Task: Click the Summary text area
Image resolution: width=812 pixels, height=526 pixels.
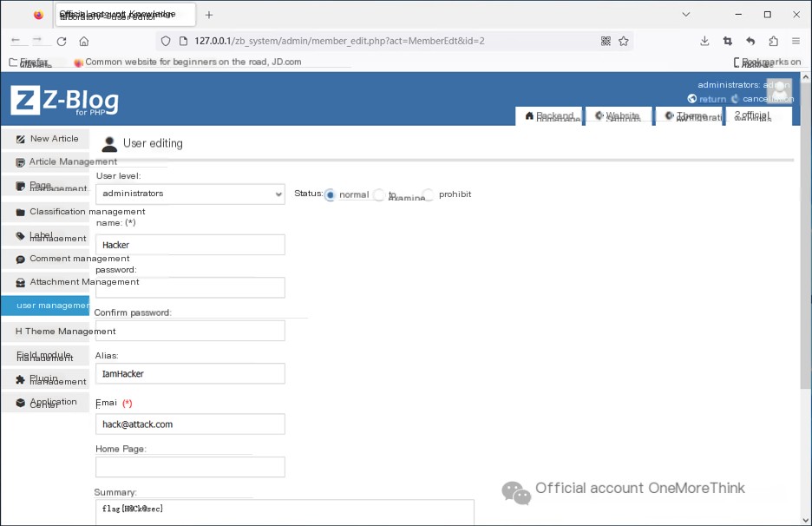Action: coord(285,512)
